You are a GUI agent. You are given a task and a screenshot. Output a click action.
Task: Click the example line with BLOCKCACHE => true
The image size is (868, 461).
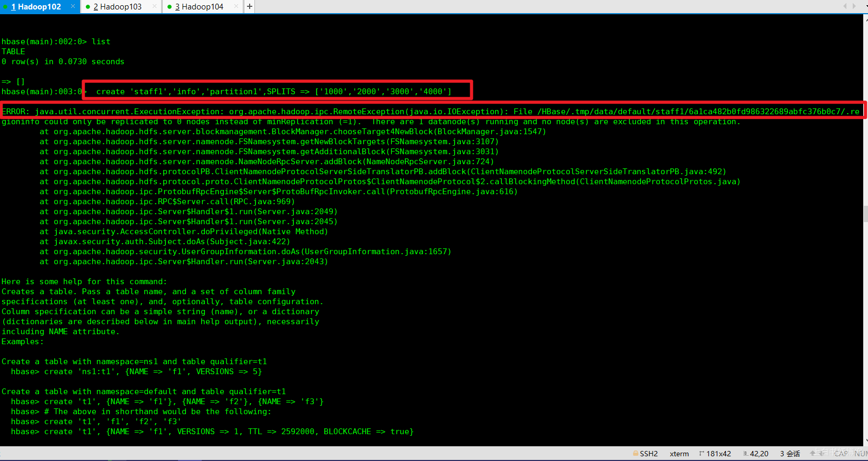(x=212, y=432)
